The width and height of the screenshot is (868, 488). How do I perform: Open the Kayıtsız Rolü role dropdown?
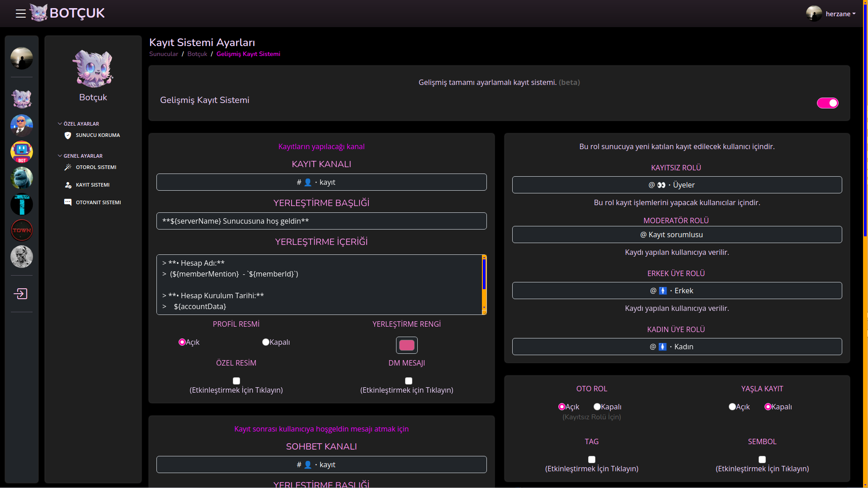(677, 185)
